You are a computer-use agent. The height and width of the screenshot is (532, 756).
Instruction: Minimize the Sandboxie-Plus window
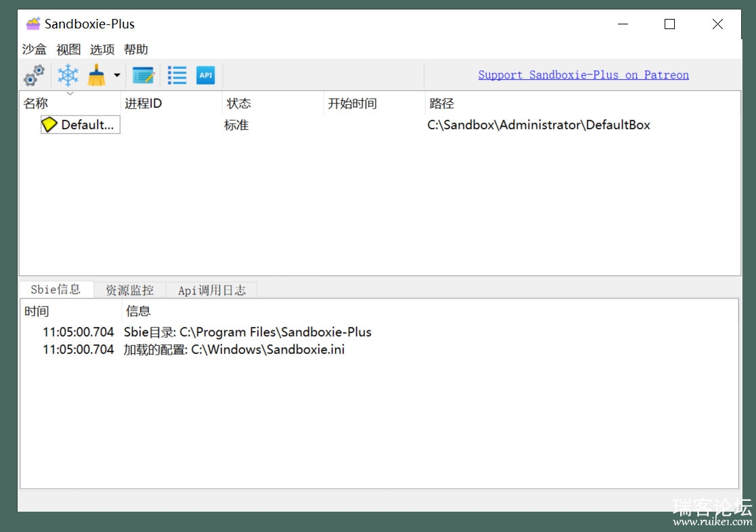(x=623, y=24)
